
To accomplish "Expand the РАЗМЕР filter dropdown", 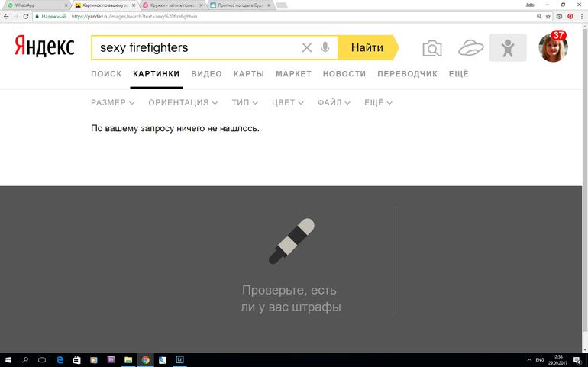I will point(112,102).
